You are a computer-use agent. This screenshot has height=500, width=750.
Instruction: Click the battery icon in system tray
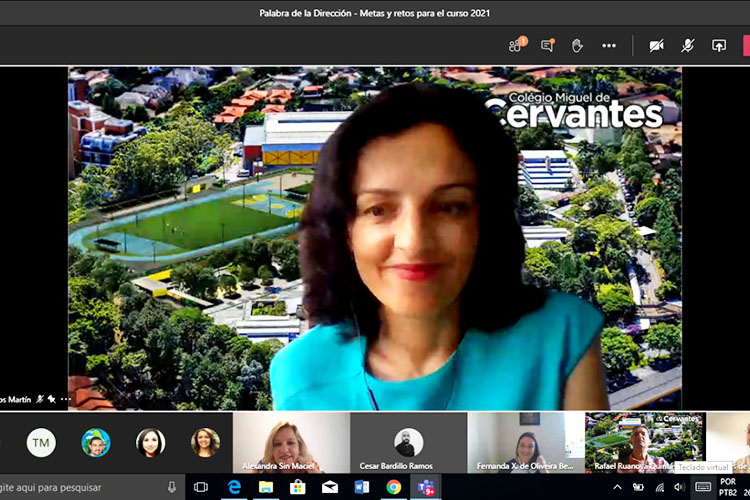(x=638, y=488)
